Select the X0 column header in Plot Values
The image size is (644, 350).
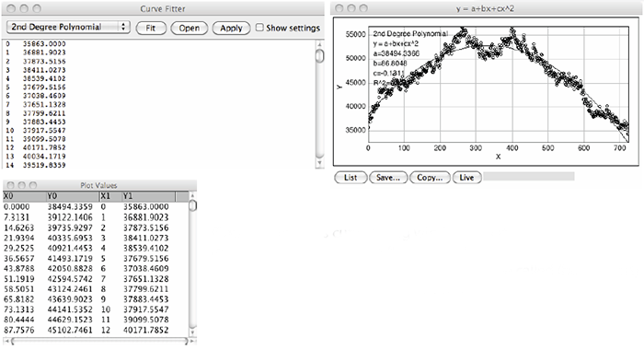(x=24, y=196)
